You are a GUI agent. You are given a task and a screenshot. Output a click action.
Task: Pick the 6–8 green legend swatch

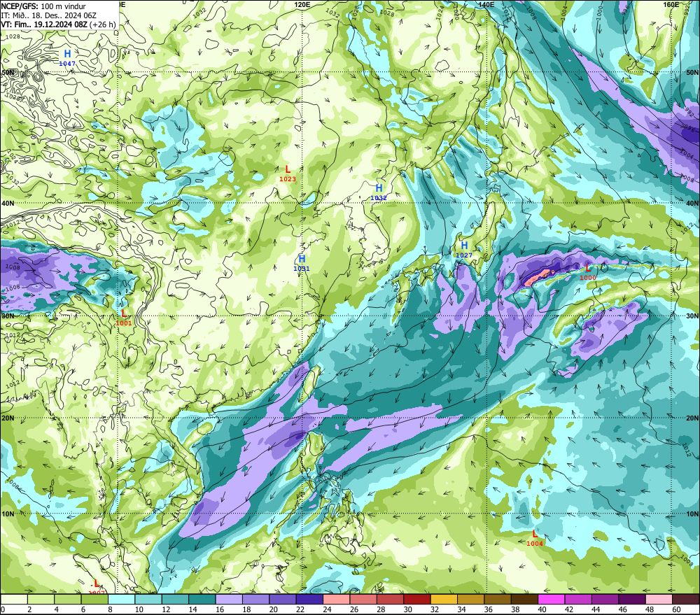pyautogui.click(x=94, y=599)
